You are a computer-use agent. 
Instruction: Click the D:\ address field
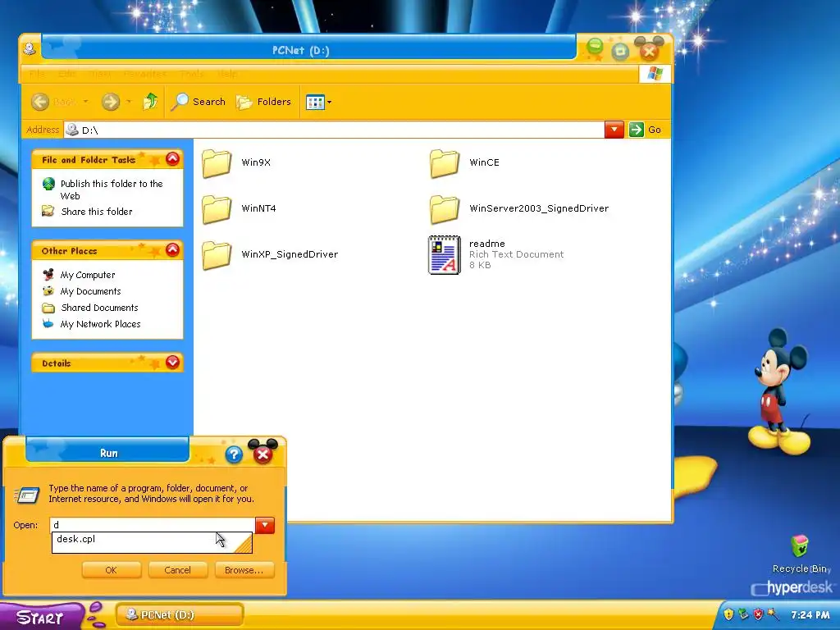coord(335,130)
